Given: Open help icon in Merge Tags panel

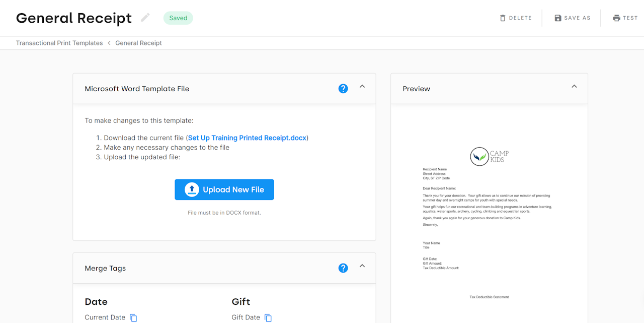Looking at the screenshot, I should [343, 268].
